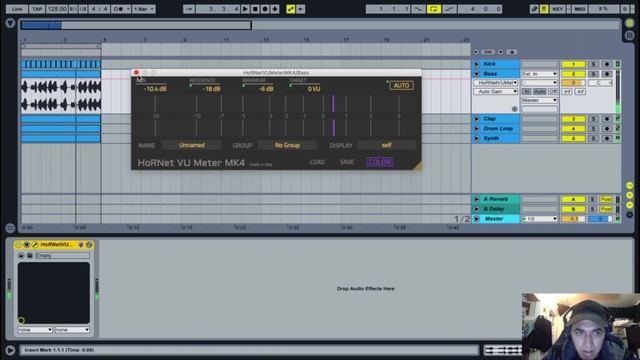The image size is (640, 360).
Task: Toggle Bass track activator button 2
Action: (x=573, y=74)
